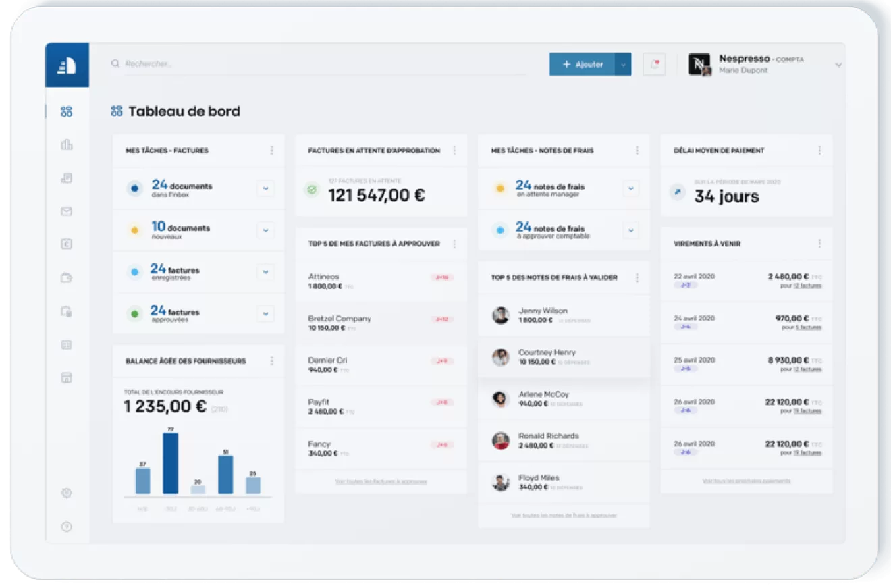Open the Ajouter split-button dropdown arrow
Screen dimensions: 891x588
pos(623,64)
